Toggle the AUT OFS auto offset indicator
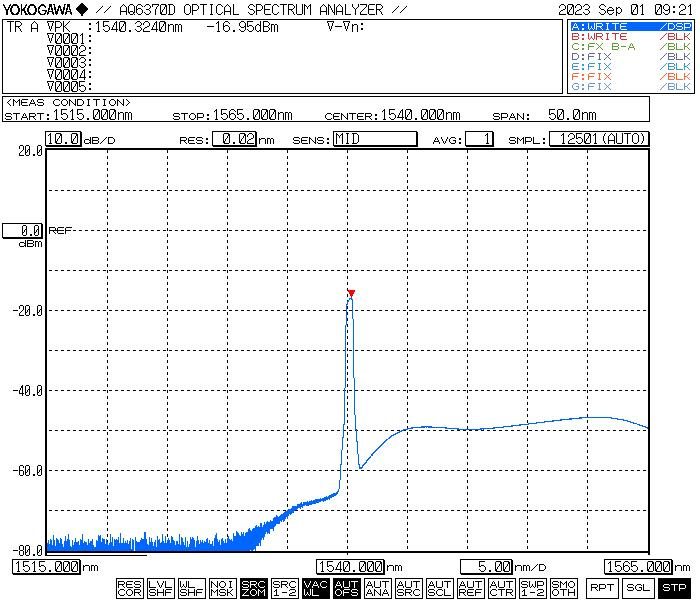Image resolution: width=700 pixels, height=600 pixels. pos(346,588)
